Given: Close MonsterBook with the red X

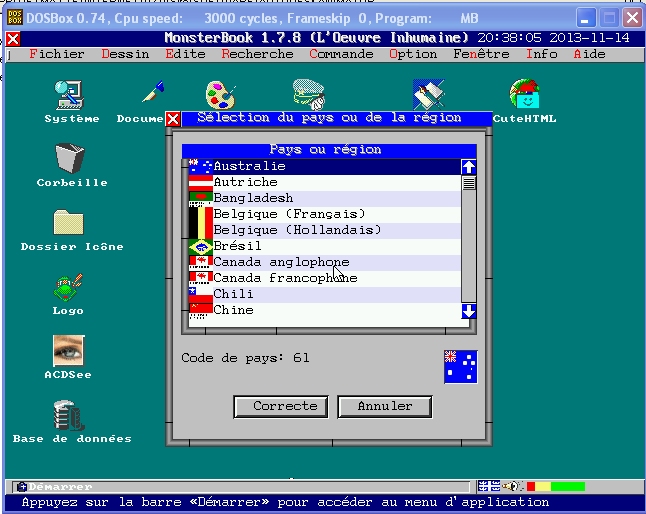Looking at the screenshot, I should (13, 39).
